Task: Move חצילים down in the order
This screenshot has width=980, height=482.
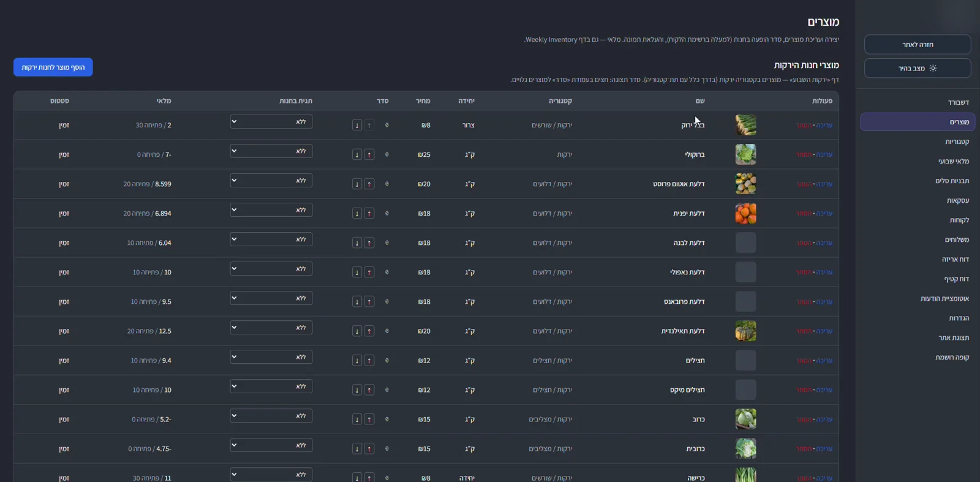Action: pyautogui.click(x=357, y=360)
